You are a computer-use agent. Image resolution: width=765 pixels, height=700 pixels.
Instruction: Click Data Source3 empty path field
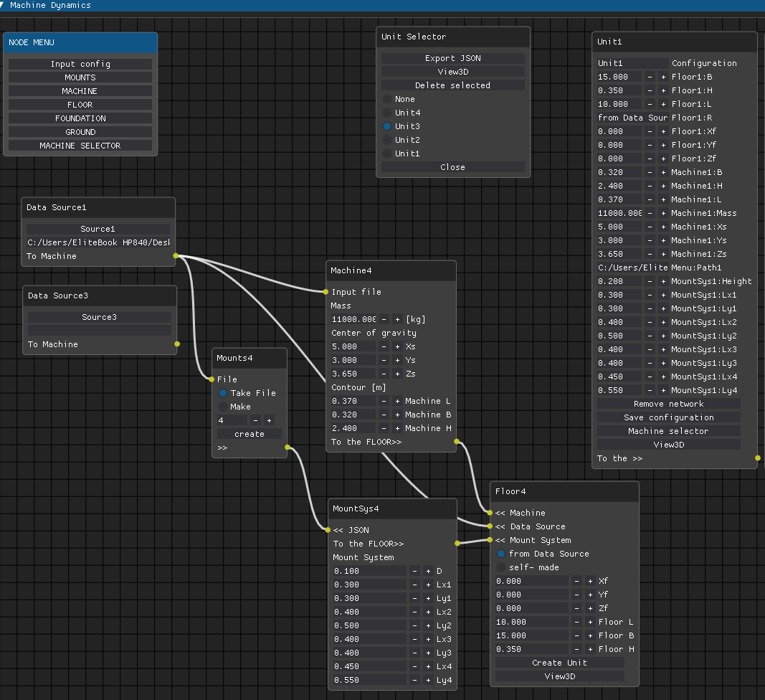click(100, 331)
